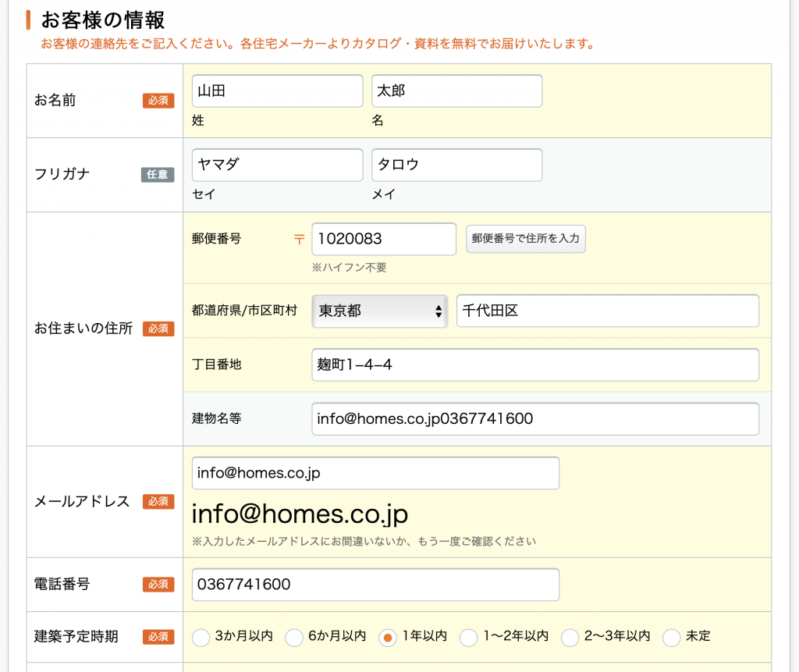Click the first name field containing 太郎
This screenshot has height=672, width=799.
(456, 91)
